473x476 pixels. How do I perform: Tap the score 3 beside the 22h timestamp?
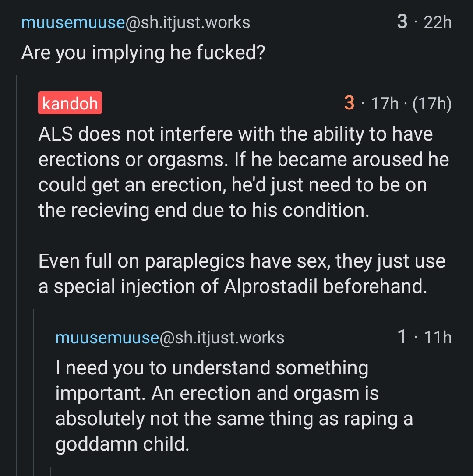(x=402, y=22)
